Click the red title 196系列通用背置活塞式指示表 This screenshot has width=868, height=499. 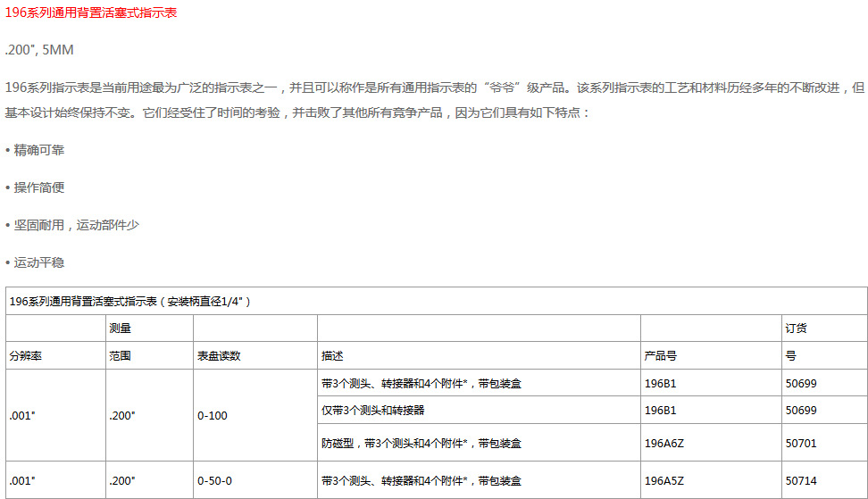pos(91,12)
